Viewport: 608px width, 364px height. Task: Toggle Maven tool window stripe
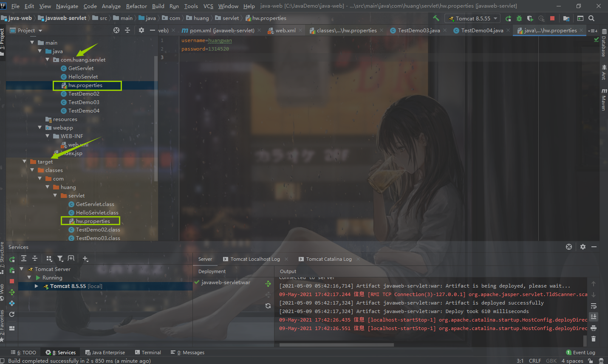click(603, 99)
